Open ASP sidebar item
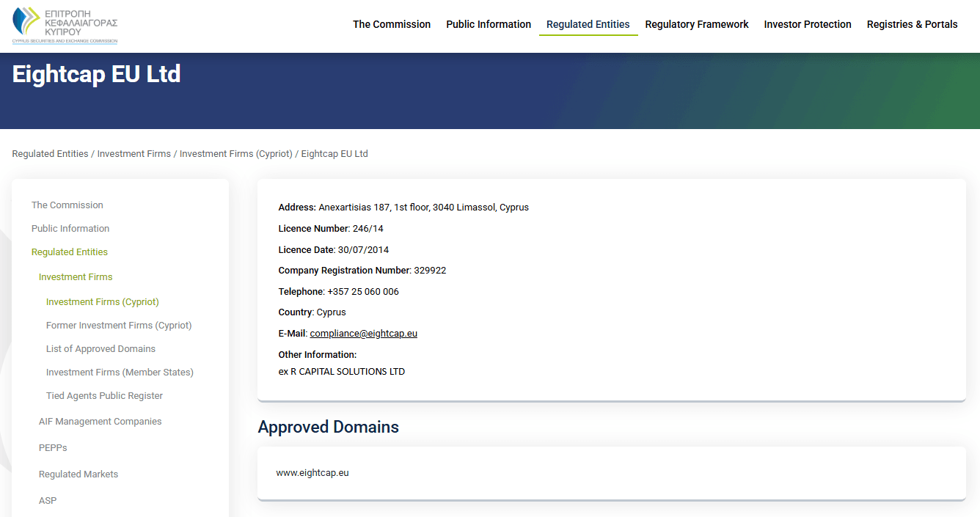This screenshot has height=517, width=980. point(48,501)
